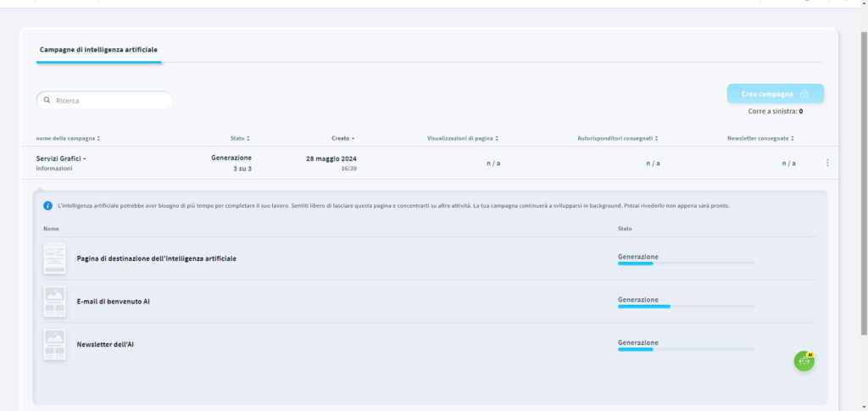This screenshot has width=868, height=411.
Task: Open the Servizi Grafici campaign name
Action: click(x=61, y=158)
